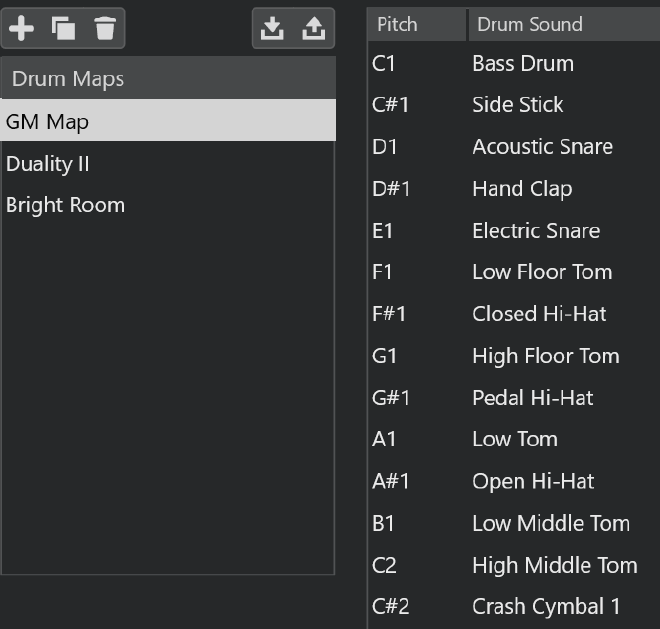Screen dimensions: 660x629
Task: Export drum map with upload-arrow icon
Action: (x=314, y=28)
